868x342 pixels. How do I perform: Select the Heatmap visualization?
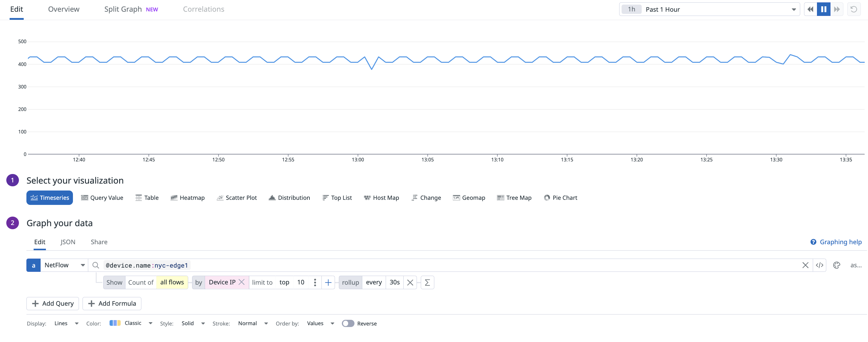click(x=188, y=198)
